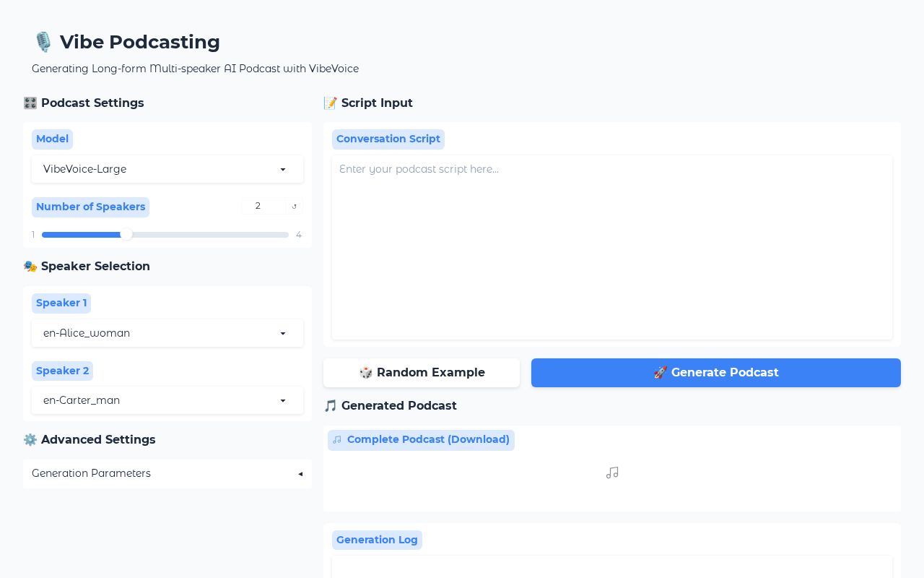Click the "Podcast Settings" heading
924x578 pixels.
[84, 103]
